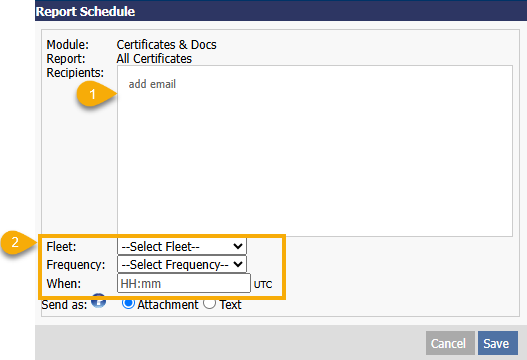Click the Cancel button
Image resolution: width=527 pixels, height=360 pixels.
(x=450, y=343)
